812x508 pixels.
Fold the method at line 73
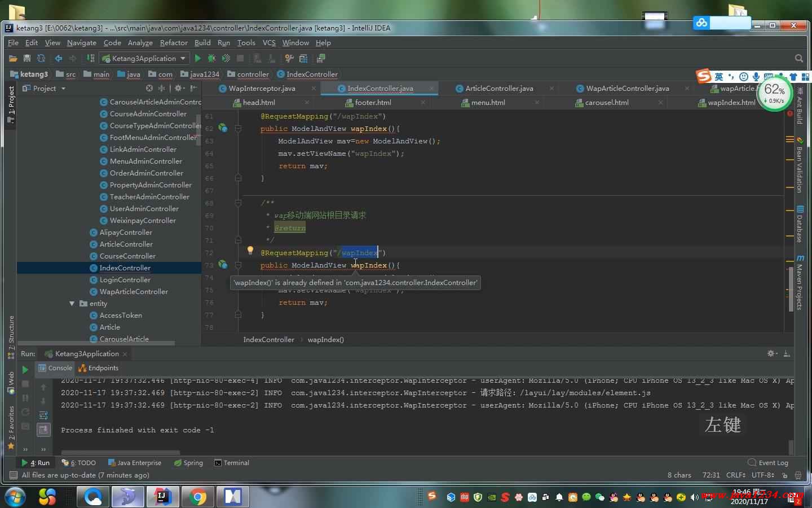coord(238,265)
